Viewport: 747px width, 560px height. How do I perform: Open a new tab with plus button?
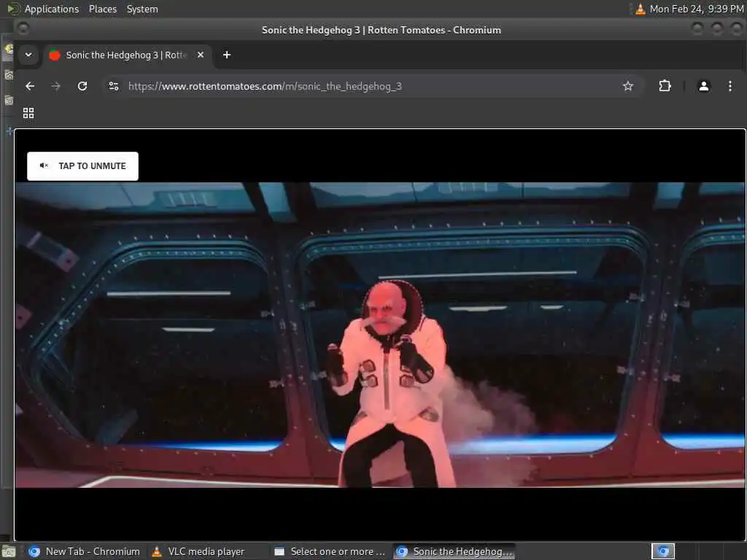click(227, 55)
